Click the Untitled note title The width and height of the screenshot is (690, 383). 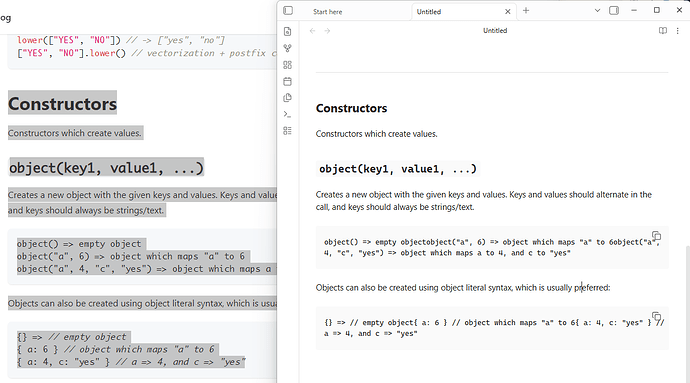[495, 30]
